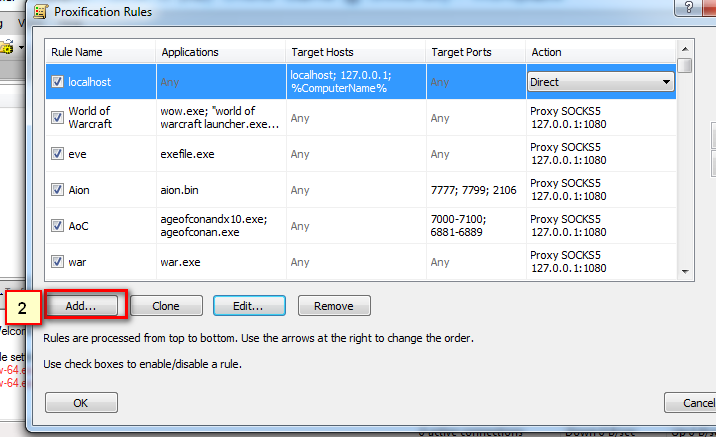Uncheck the localhost rule checkbox

pos(57,82)
